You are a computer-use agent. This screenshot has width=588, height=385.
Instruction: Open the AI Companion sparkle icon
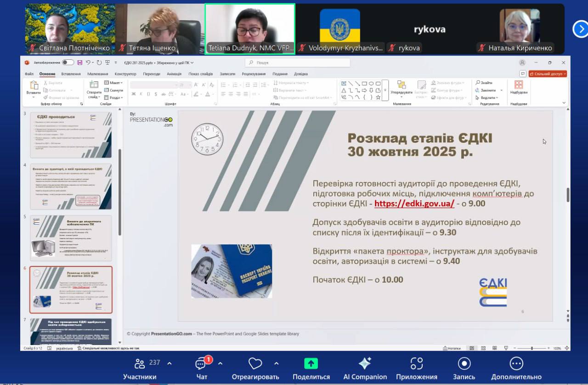(x=365, y=364)
